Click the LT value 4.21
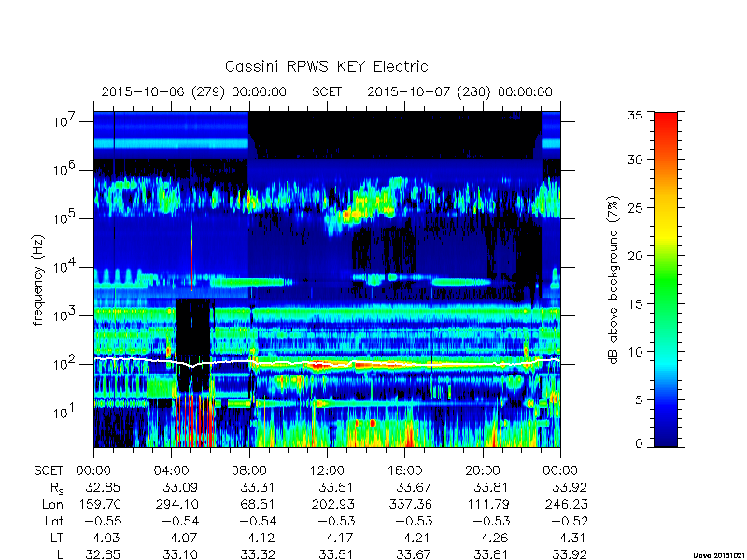Screen dimensions: 747x560 (x=417, y=539)
